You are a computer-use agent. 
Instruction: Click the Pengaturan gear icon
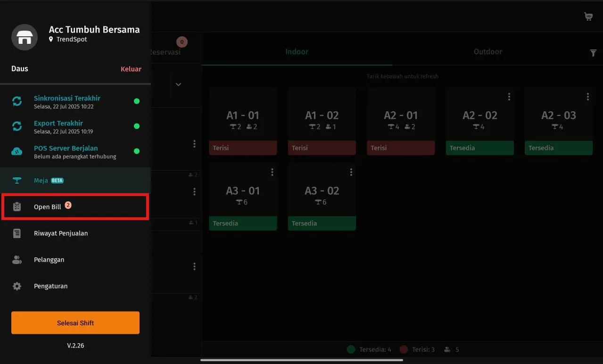17,286
